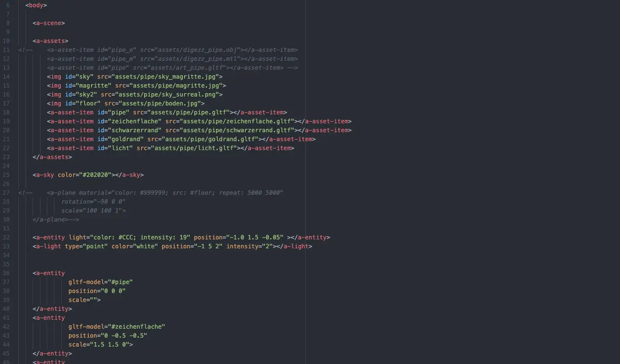620x364 pixels.
Task: Click line number 25 in the gutter
Action: tap(6, 175)
